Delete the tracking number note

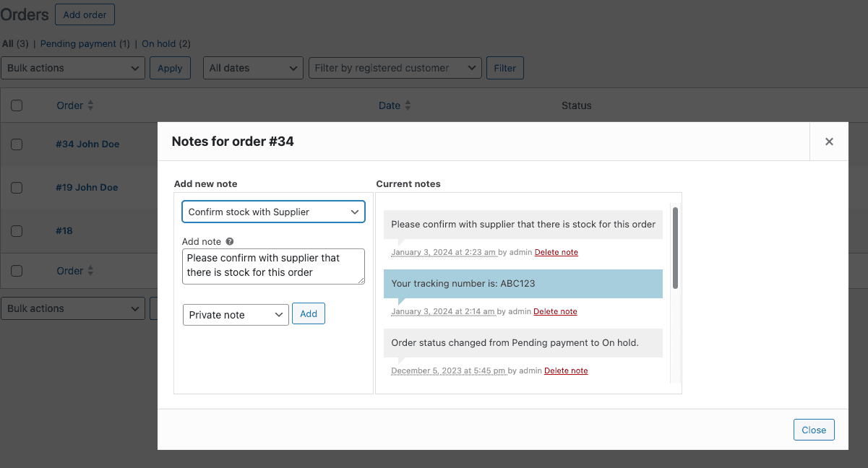tap(555, 311)
